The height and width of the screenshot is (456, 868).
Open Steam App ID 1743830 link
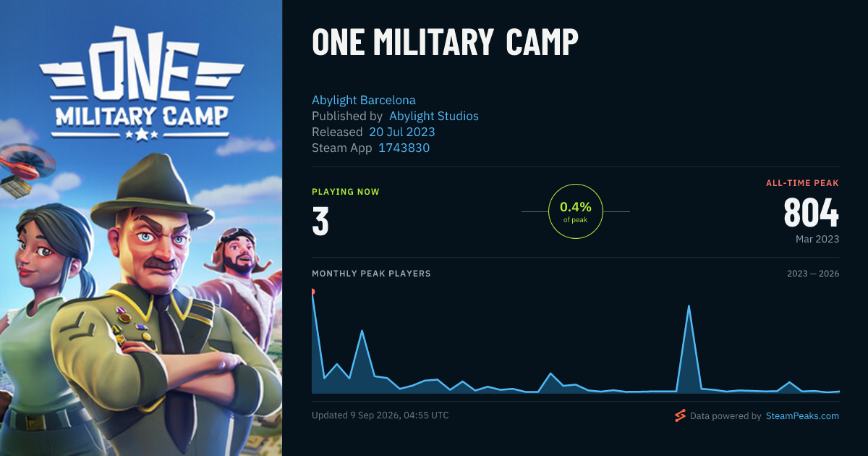click(404, 148)
